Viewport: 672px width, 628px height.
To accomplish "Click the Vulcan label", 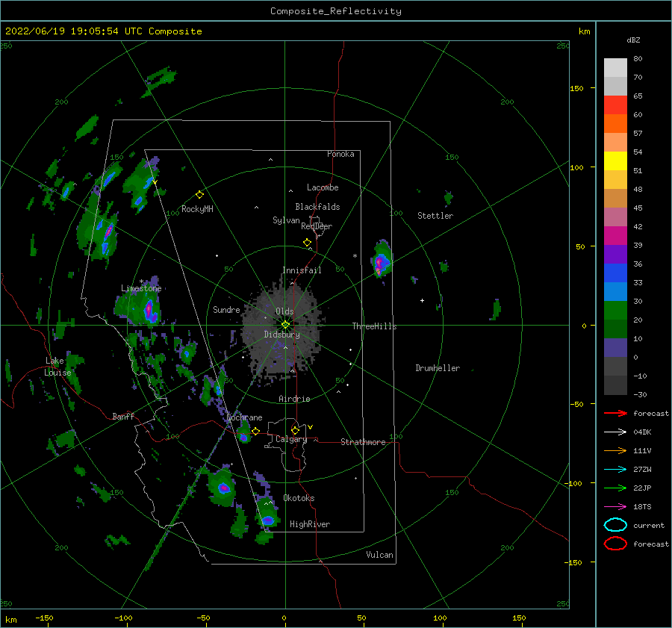I will tap(379, 555).
